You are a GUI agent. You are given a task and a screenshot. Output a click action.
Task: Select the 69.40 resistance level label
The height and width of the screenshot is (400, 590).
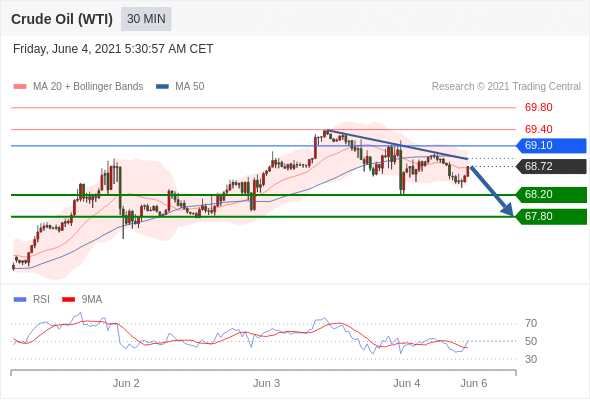(538, 129)
